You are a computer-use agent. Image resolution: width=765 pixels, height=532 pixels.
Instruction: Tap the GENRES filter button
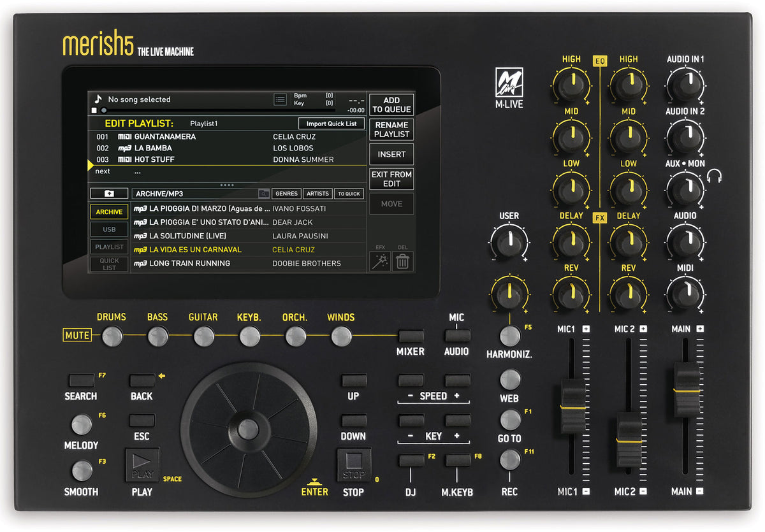(x=286, y=194)
